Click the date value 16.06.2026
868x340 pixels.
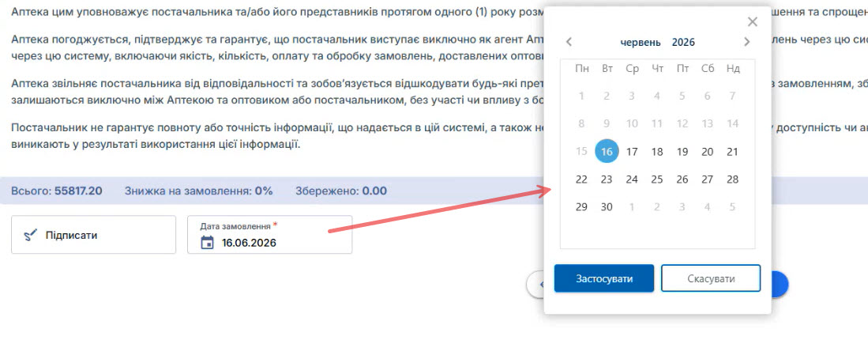[x=249, y=243]
